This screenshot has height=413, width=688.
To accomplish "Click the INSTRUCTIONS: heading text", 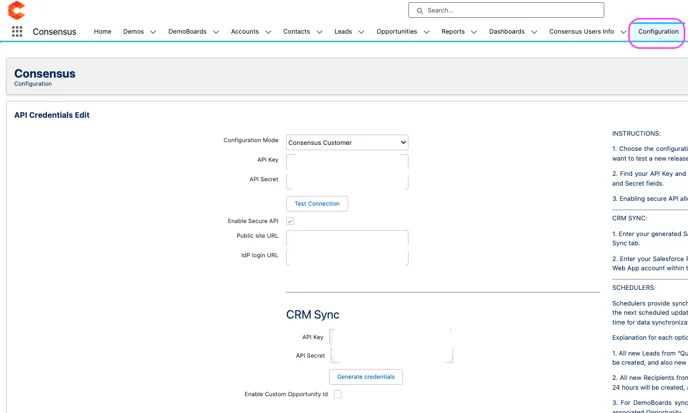I will [x=636, y=133].
